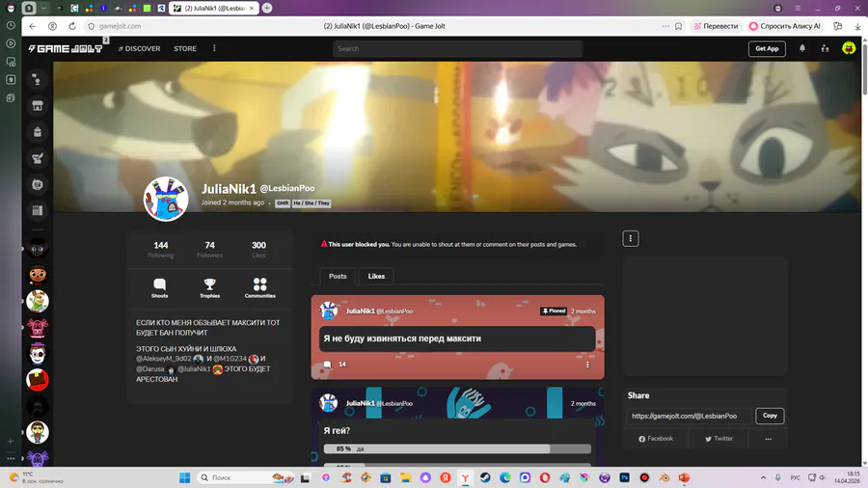This screenshot has width=868, height=488.
Task: Bookmark this page
Action: point(678,26)
